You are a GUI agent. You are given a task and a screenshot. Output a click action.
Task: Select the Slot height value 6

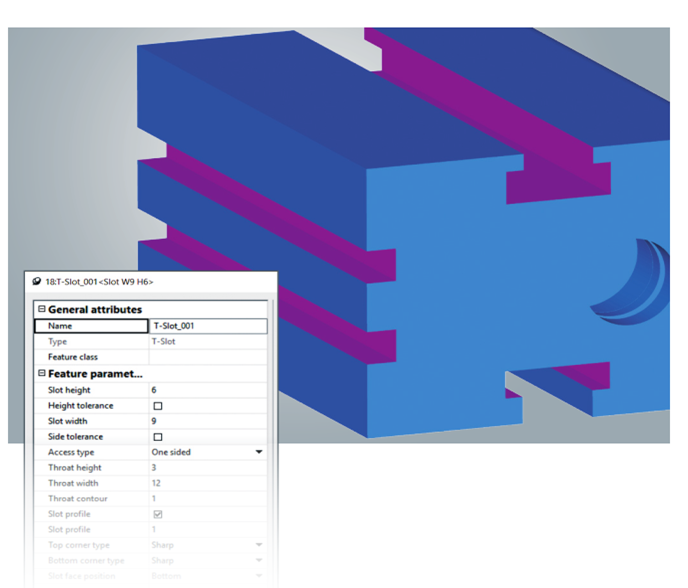pyautogui.click(x=154, y=390)
